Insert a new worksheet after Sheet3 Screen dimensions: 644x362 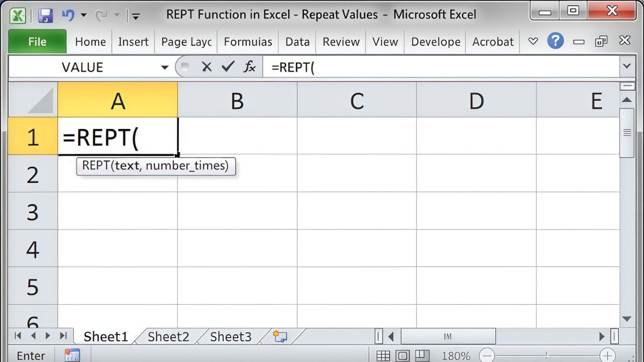[279, 336]
